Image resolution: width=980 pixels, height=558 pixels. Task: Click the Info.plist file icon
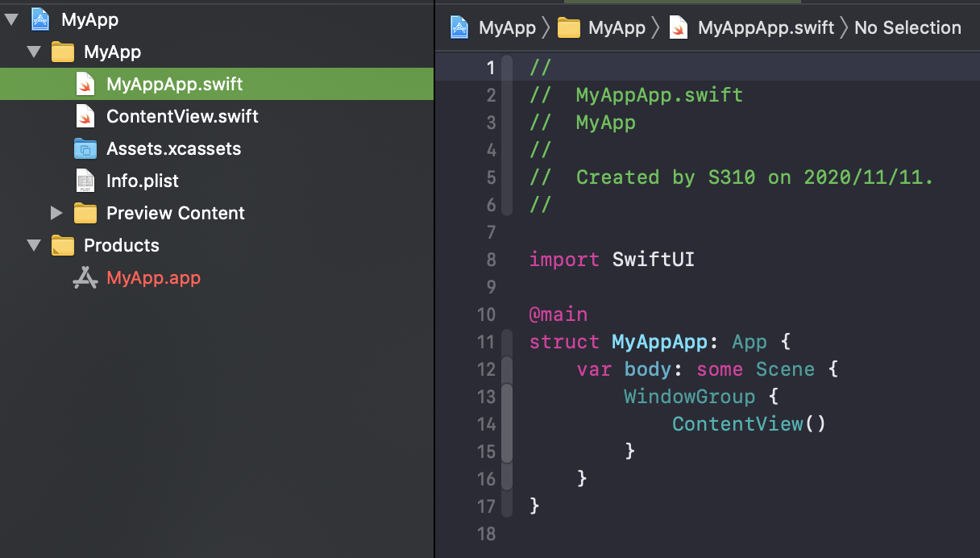click(85, 181)
